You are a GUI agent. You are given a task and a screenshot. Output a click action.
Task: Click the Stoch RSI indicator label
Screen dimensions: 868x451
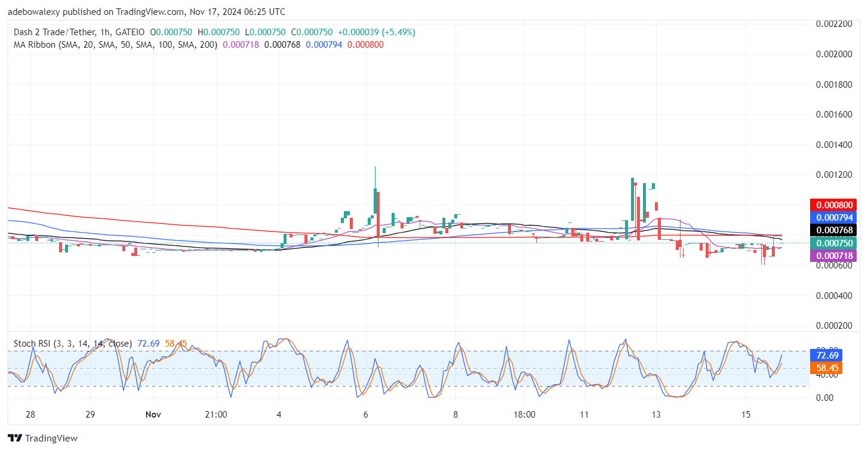(73, 344)
